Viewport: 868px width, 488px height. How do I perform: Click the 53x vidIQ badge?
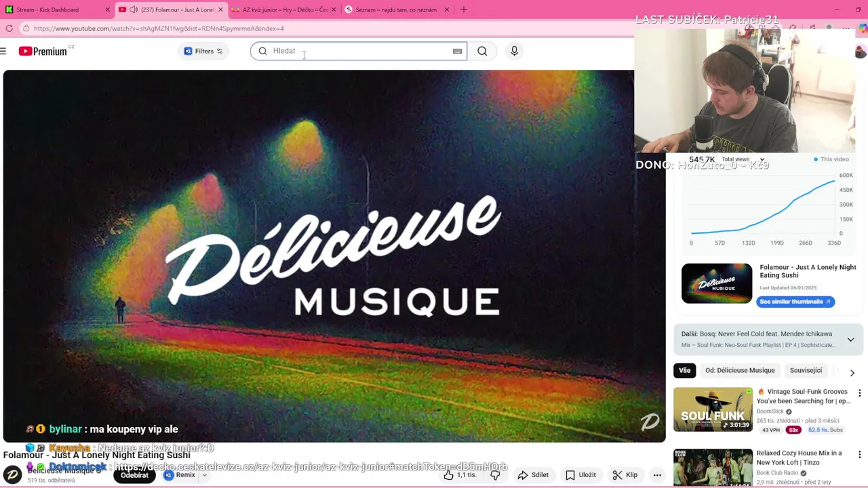793,430
